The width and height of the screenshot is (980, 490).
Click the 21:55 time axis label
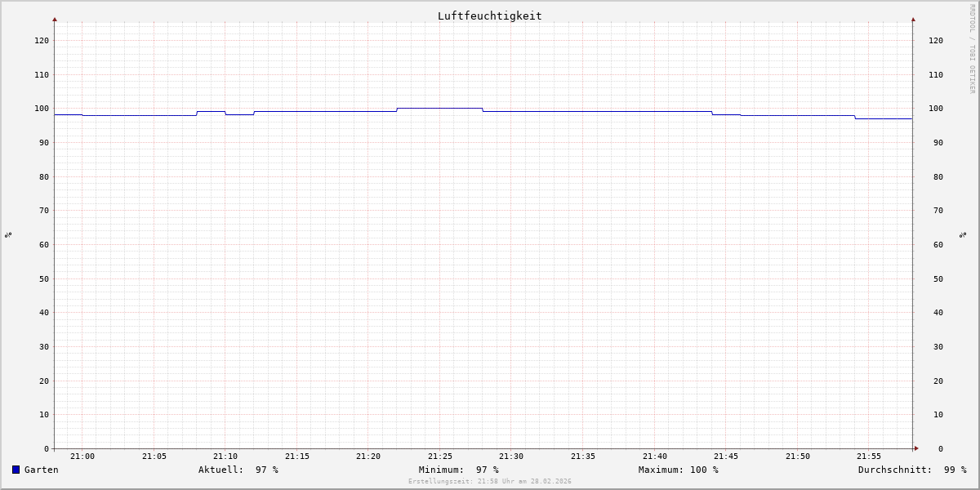click(869, 457)
